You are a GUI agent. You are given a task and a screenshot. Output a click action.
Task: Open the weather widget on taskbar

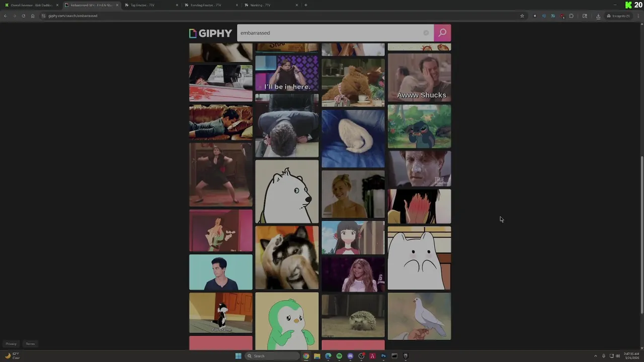click(x=12, y=356)
